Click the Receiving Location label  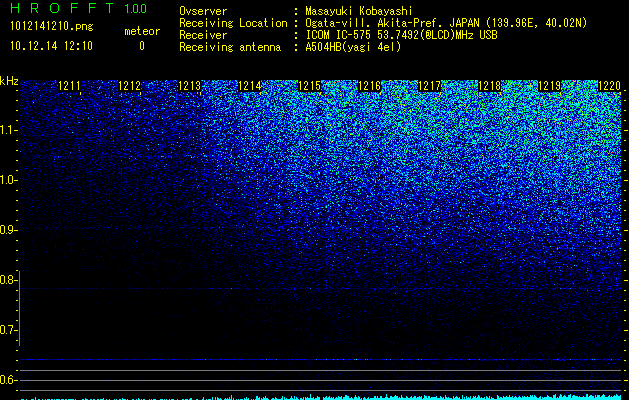tap(233, 23)
